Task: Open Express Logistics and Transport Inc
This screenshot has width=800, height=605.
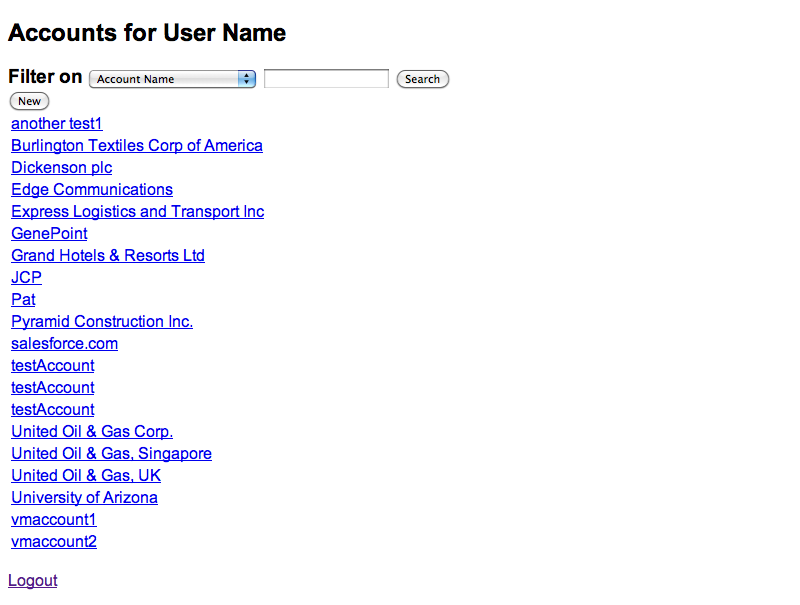Action: click(x=138, y=211)
